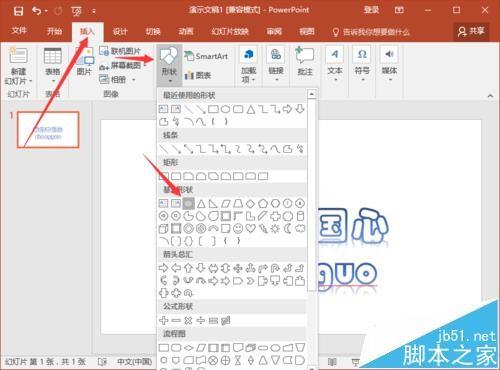Pick the lightning bolt shape beside heart

click(263, 228)
